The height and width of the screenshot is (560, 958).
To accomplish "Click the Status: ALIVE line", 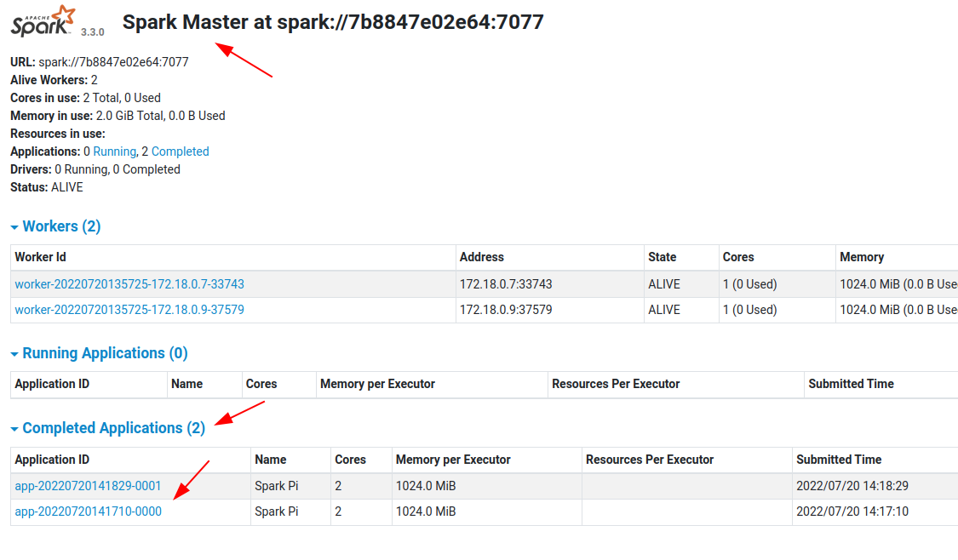I will click(x=47, y=187).
